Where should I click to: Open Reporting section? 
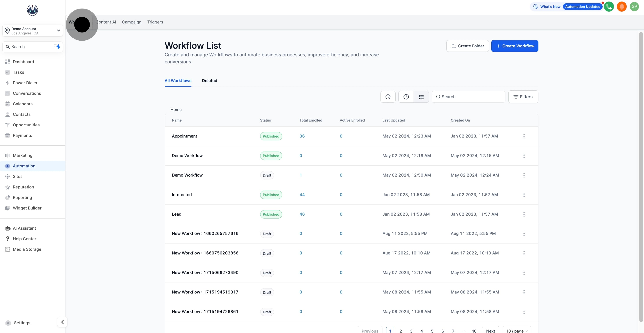[x=22, y=197]
